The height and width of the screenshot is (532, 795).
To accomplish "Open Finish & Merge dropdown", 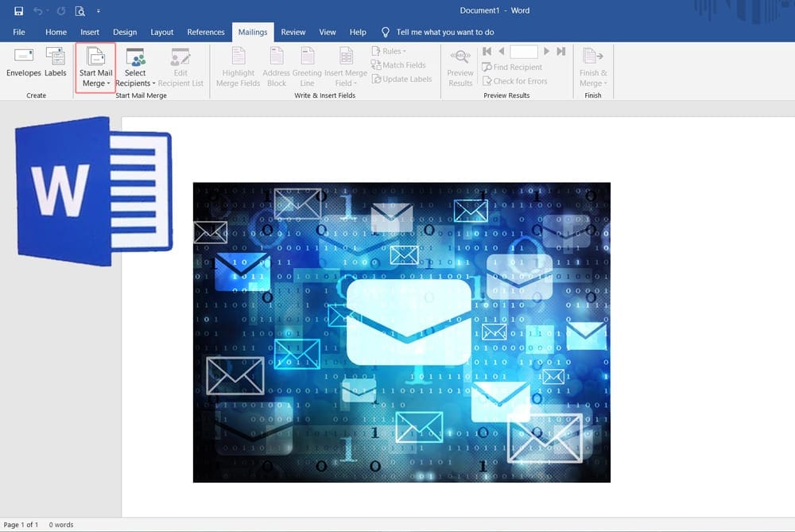I will point(593,67).
